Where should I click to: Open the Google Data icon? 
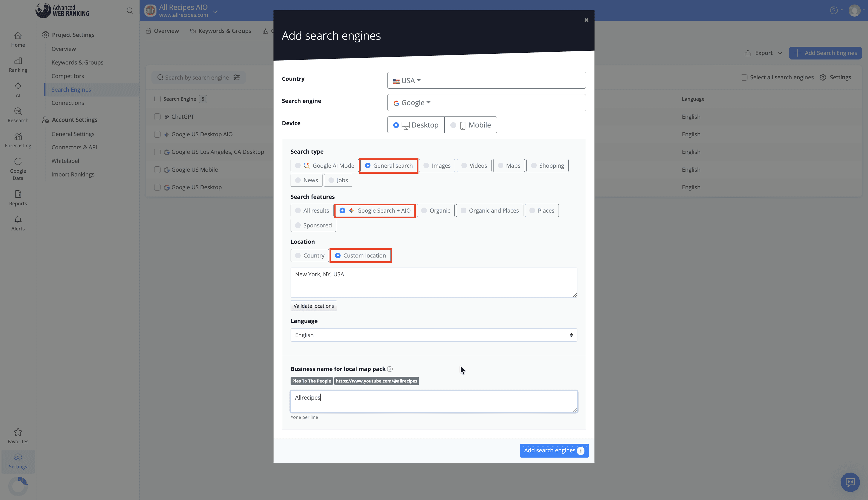tap(18, 161)
